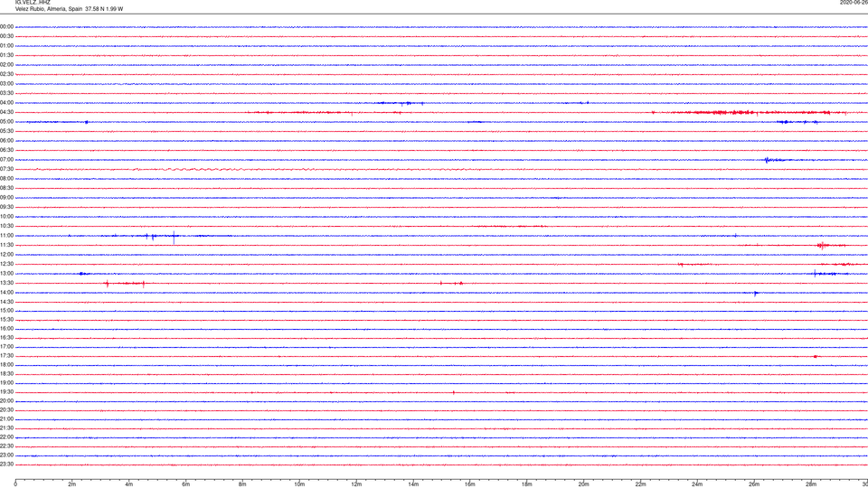Click the 2m tick on the time axis
Screen dimensions: 868x488
[72, 484]
